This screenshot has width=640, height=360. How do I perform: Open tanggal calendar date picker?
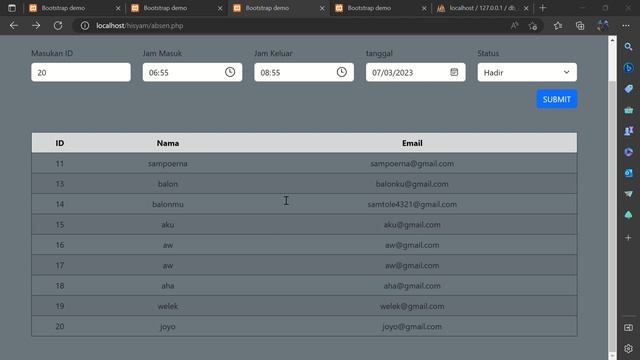point(454,72)
